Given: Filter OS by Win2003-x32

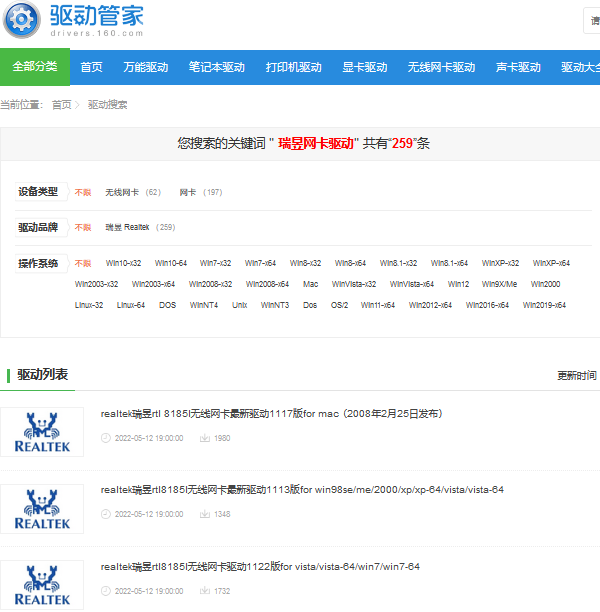Looking at the screenshot, I should (x=96, y=284).
